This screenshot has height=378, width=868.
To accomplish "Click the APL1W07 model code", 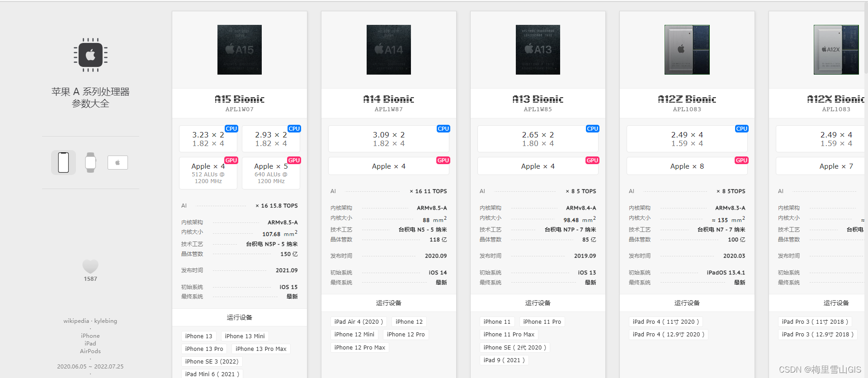I will 240,109.
